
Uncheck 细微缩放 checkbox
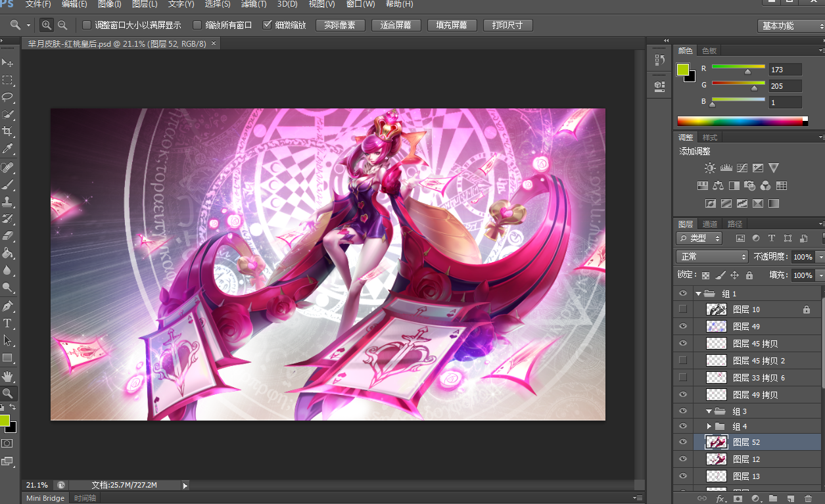[267, 25]
